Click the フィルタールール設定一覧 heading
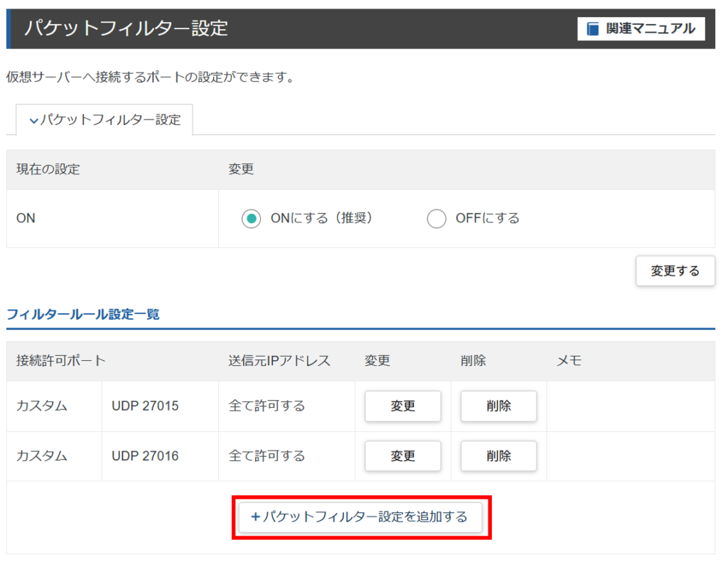728x567 pixels. click(x=82, y=314)
